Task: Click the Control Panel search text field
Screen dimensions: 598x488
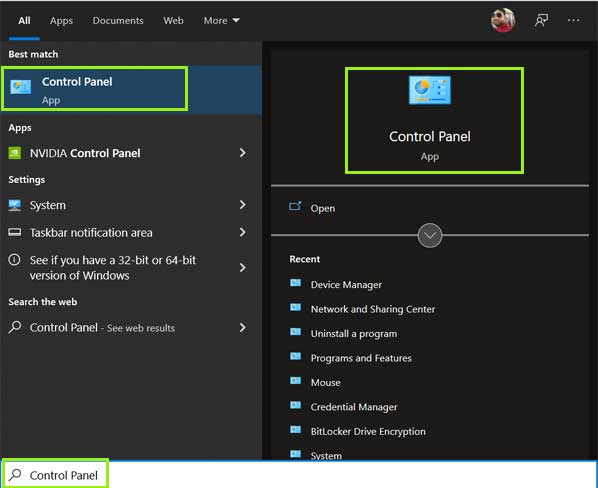Action: pyautogui.click(x=299, y=475)
